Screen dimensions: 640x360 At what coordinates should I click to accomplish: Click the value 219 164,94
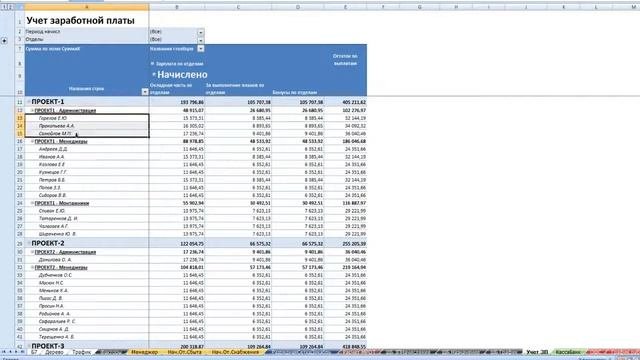345,267
